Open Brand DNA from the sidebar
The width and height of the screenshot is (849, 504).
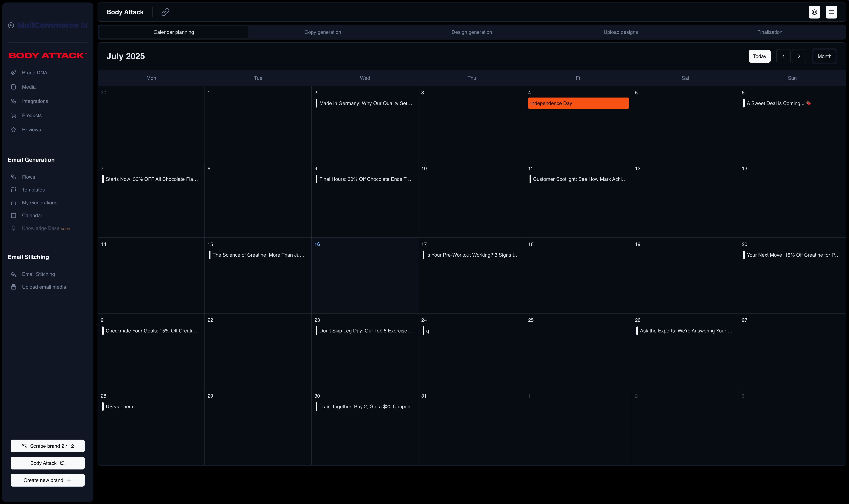click(34, 73)
